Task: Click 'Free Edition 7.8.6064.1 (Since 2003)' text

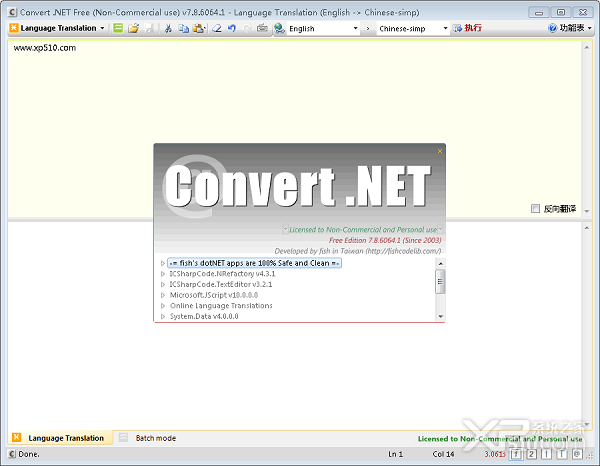Action: click(x=385, y=240)
